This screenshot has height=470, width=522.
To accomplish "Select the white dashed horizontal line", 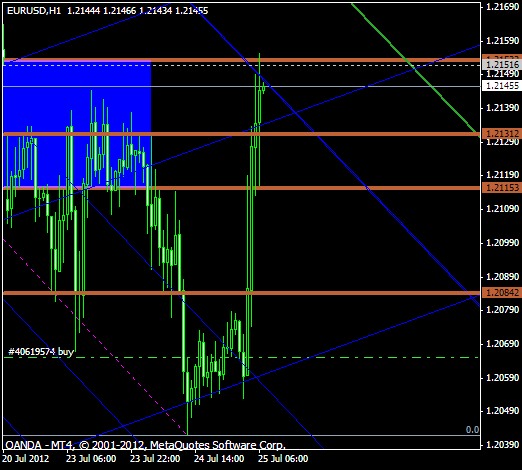I will (241, 65).
